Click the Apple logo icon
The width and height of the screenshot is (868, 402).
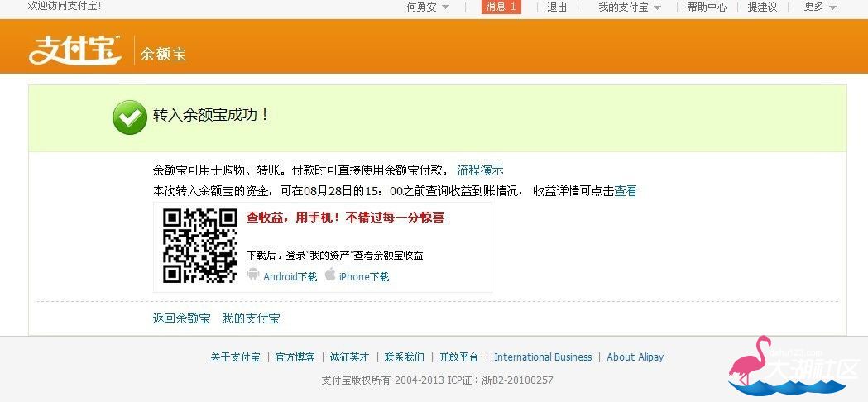330,274
